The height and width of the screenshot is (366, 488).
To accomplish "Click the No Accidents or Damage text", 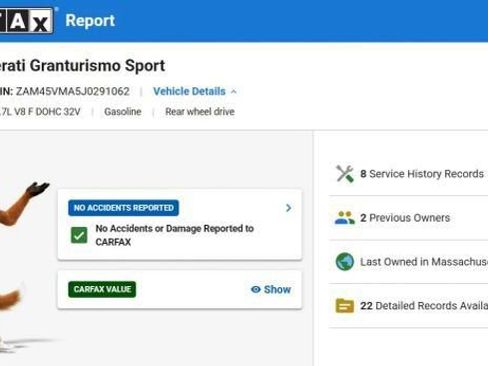I will [x=175, y=235].
